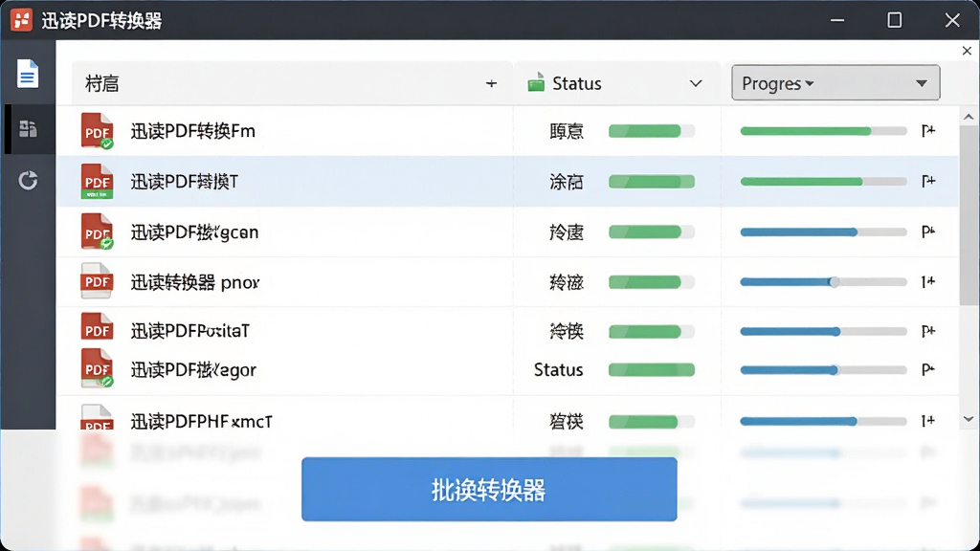Click the PDF icon of 迅读PDFPHFxmcT row
980x551 pixels.
97,417
